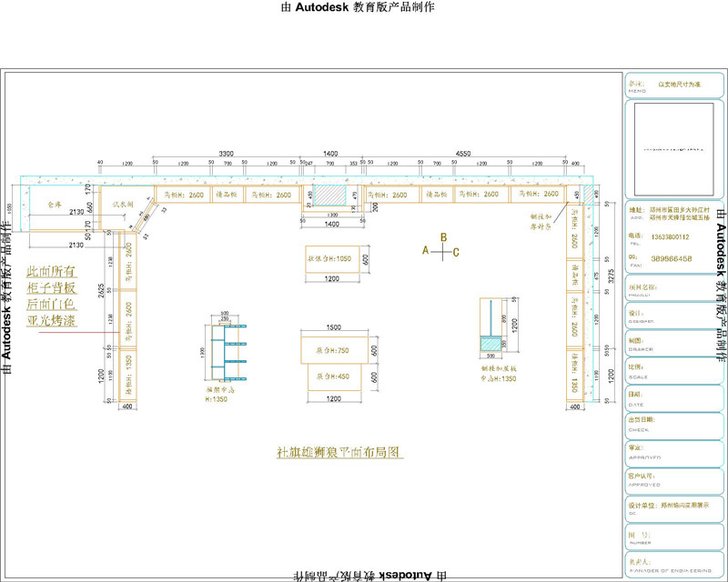Select the "4550" top dimension

[x=463, y=154]
